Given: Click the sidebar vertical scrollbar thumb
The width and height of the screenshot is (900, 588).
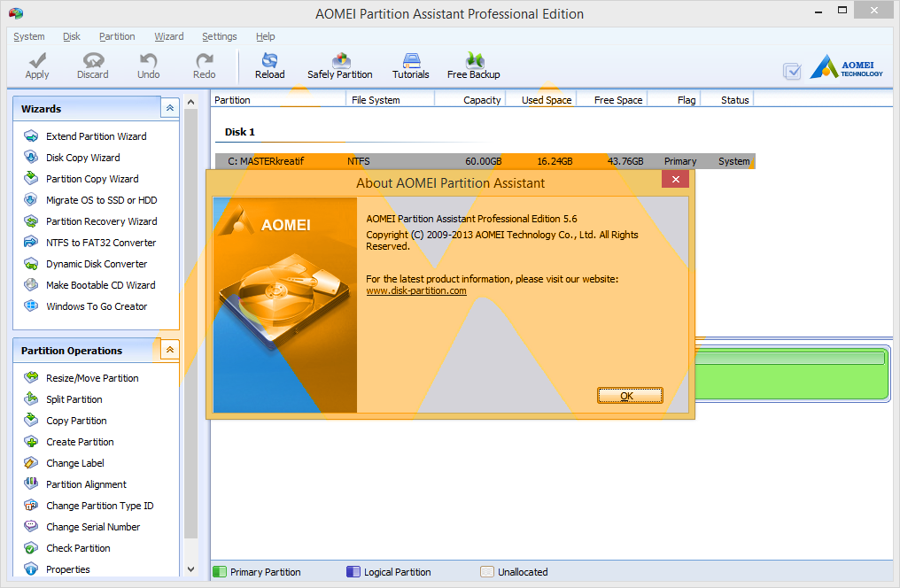Looking at the screenshot, I should pyautogui.click(x=191, y=323).
